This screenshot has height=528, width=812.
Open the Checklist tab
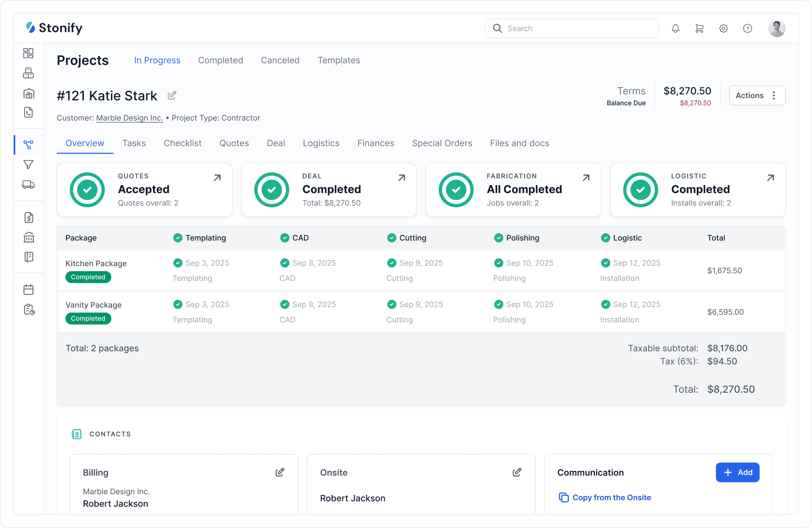pyautogui.click(x=183, y=143)
